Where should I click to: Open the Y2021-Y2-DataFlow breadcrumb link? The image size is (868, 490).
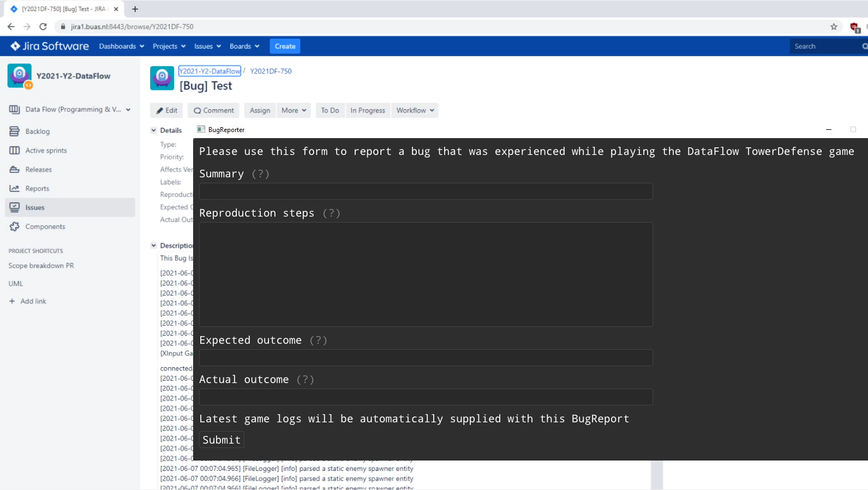[209, 71]
